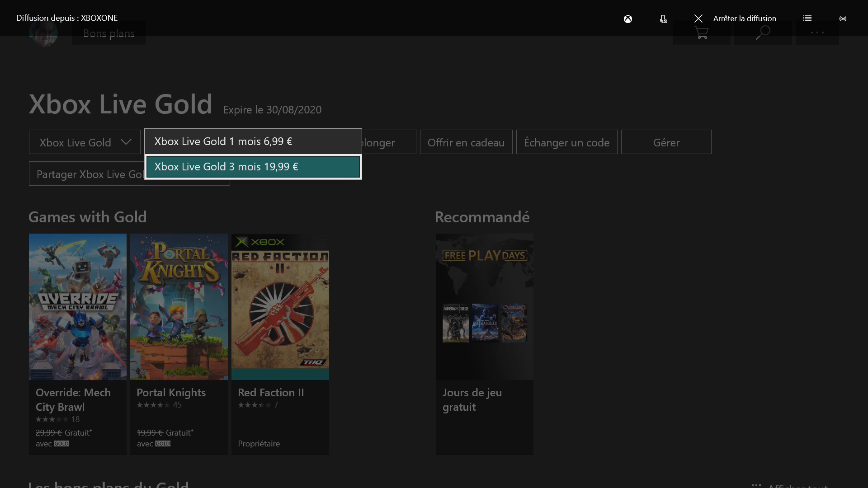Click the Portal Knights title text
868x488 pixels.
point(171,393)
